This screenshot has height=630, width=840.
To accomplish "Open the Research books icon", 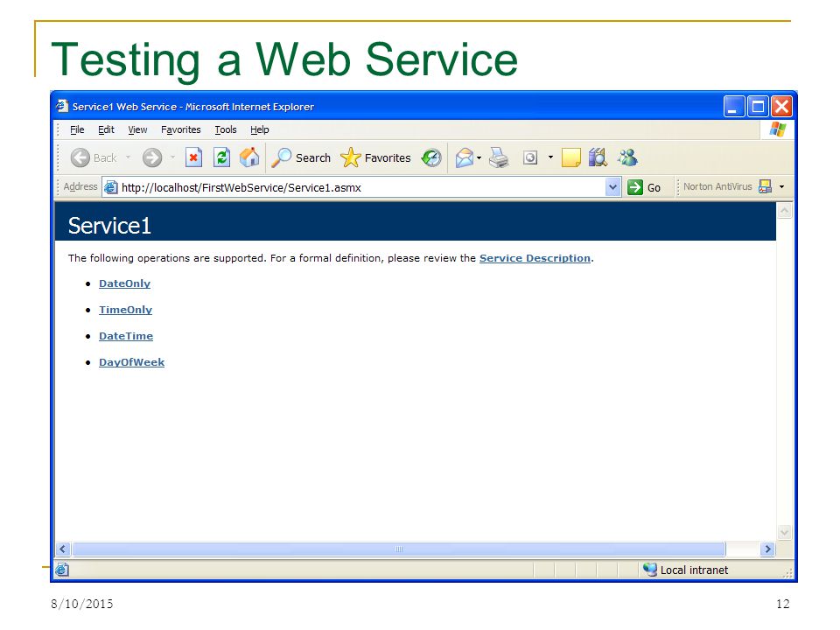I will coord(598,157).
